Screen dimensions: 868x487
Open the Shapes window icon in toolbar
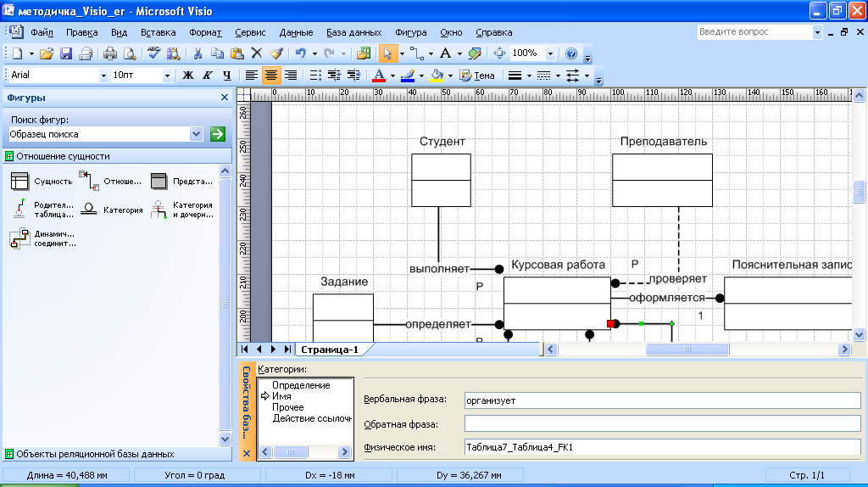[364, 53]
